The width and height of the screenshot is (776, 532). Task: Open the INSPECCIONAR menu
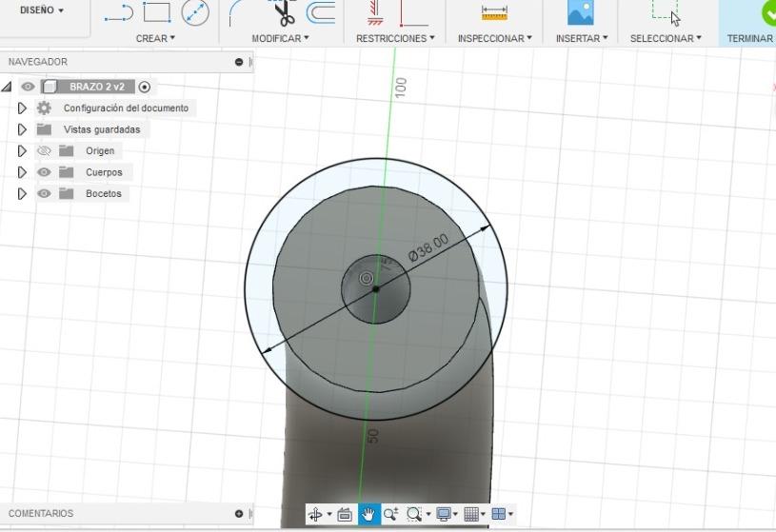point(494,38)
